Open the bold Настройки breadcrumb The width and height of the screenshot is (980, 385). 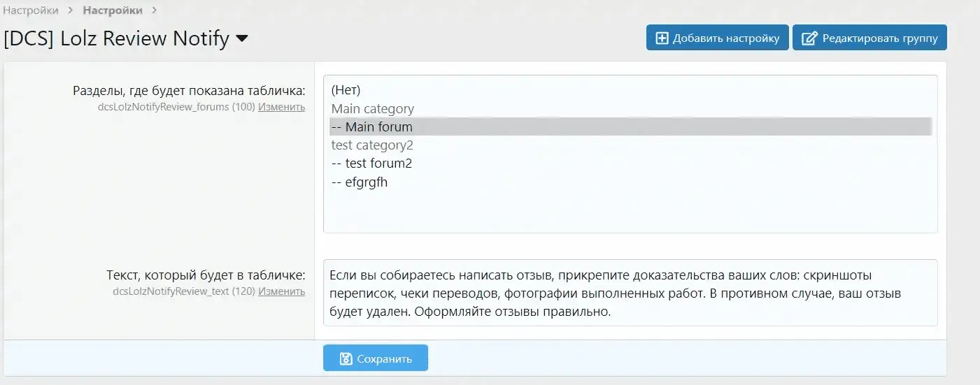pos(112,10)
